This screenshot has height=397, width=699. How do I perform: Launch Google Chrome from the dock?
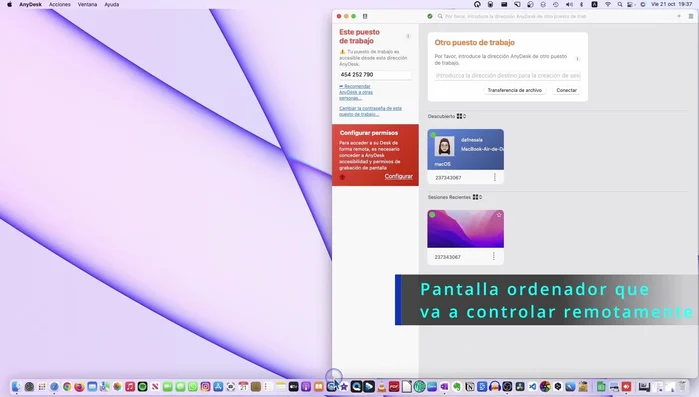point(67,387)
